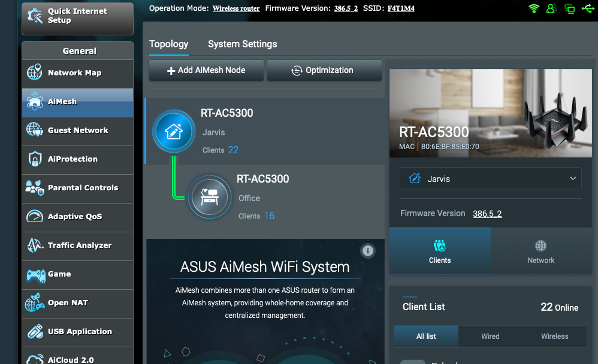This screenshot has height=364, width=598.
Task: Open firmware 386.5_2 link in node panel
Action: pyautogui.click(x=487, y=214)
